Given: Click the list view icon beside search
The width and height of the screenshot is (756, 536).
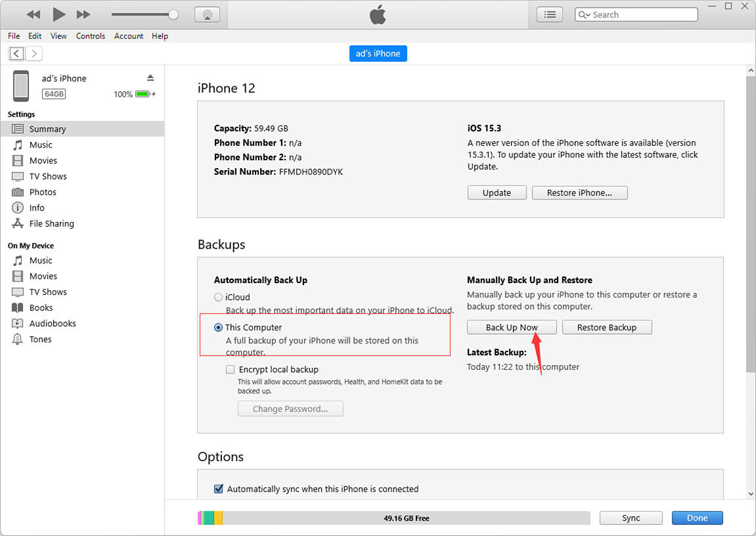Looking at the screenshot, I should point(550,14).
